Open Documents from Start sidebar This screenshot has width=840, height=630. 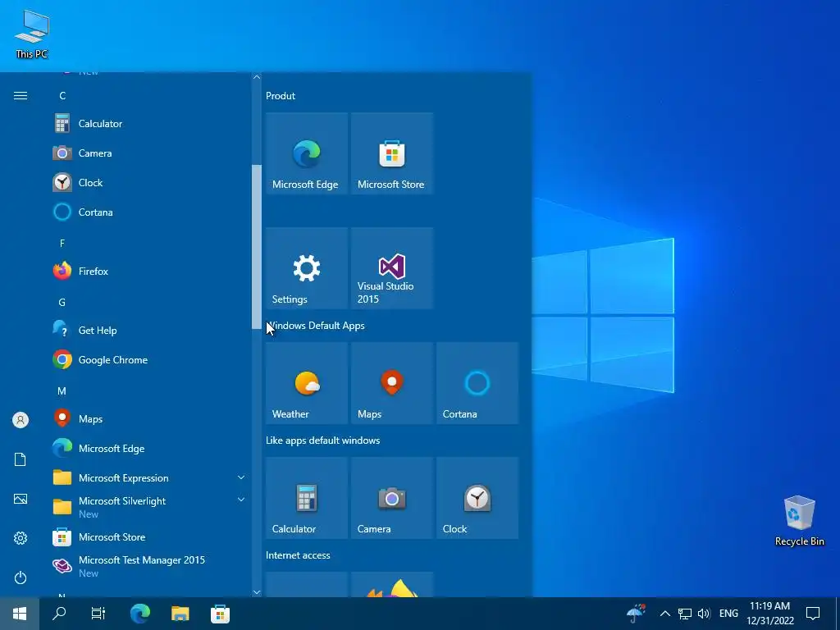click(x=21, y=459)
